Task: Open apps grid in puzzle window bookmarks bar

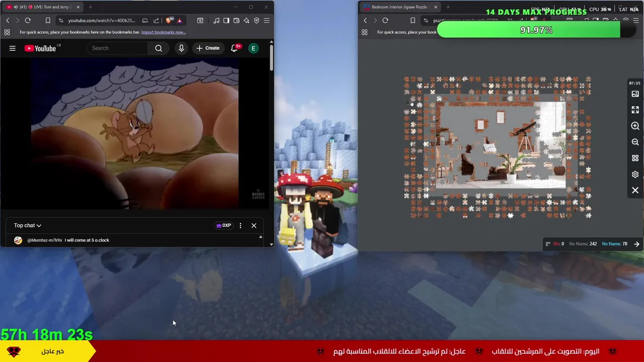Action: tap(365, 32)
